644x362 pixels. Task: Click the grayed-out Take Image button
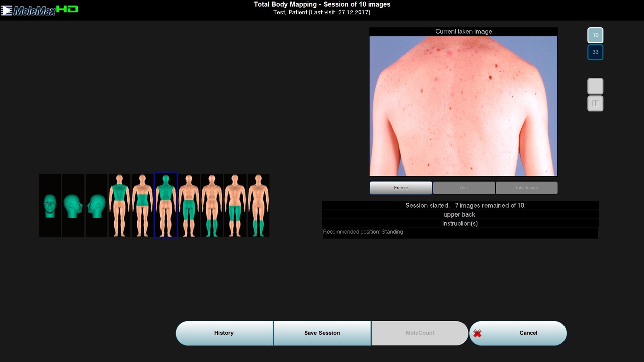click(527, 188)
